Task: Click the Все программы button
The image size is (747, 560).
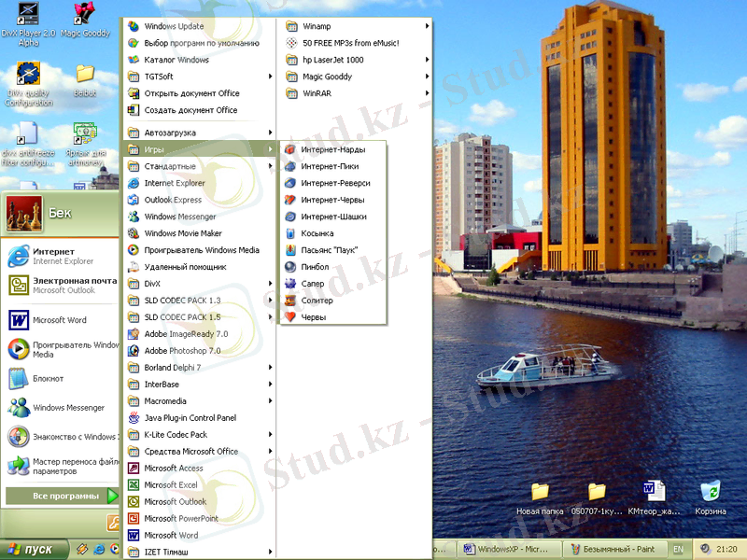Action: [65, 497]
